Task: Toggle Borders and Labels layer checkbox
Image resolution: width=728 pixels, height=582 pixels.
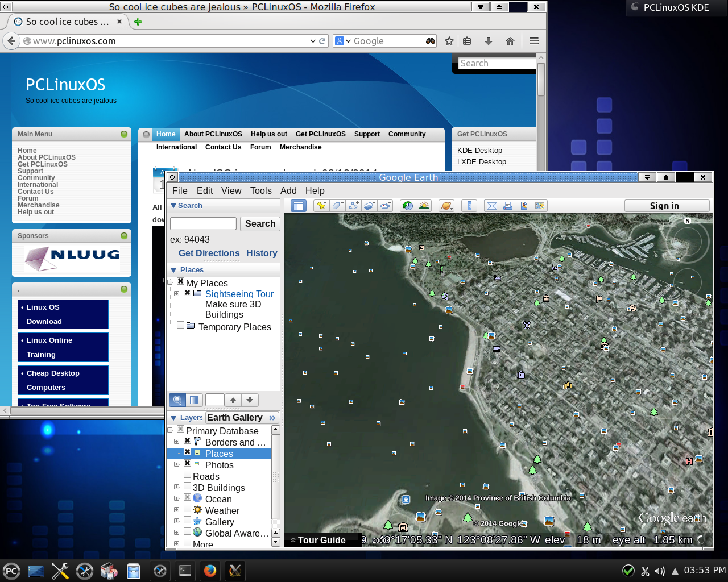Action: (187, 441)
